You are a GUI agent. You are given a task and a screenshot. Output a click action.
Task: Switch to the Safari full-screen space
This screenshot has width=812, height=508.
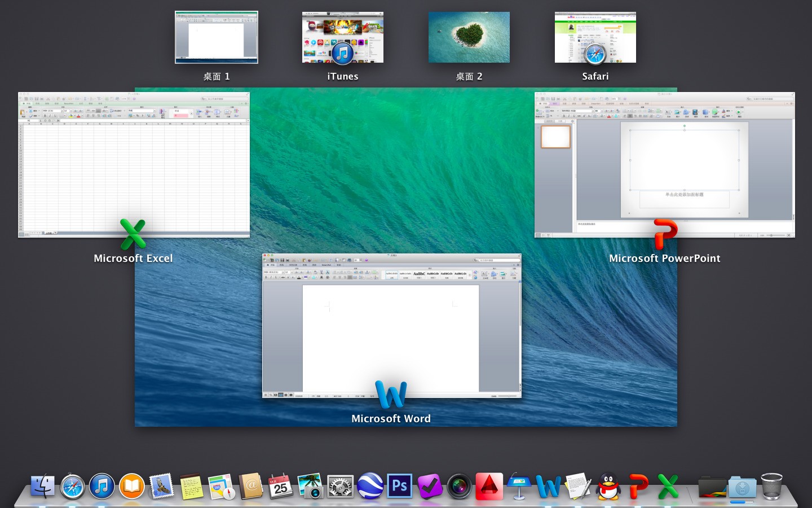pyautogui.click(x=595, y=37)
